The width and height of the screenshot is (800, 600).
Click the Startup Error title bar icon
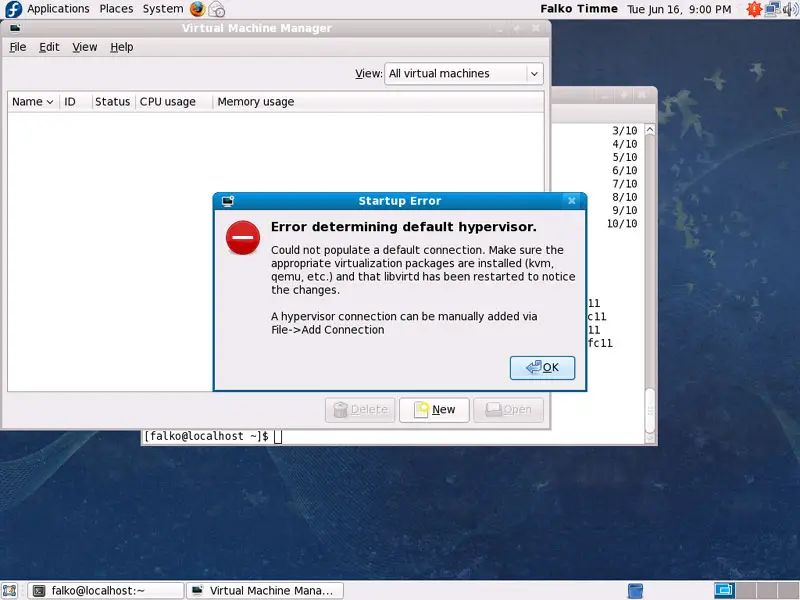point(228,201)
